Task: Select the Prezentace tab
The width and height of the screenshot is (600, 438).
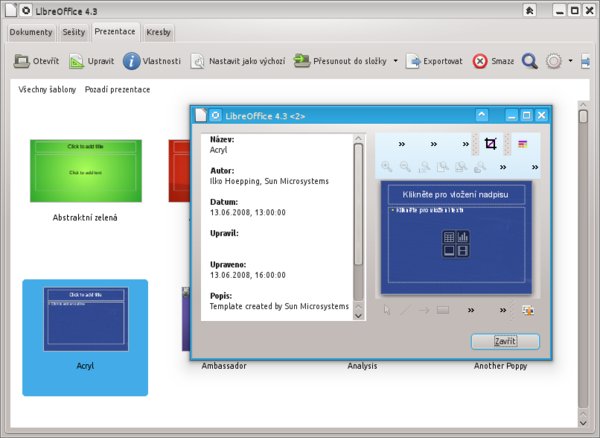Action: pos(115,31)
